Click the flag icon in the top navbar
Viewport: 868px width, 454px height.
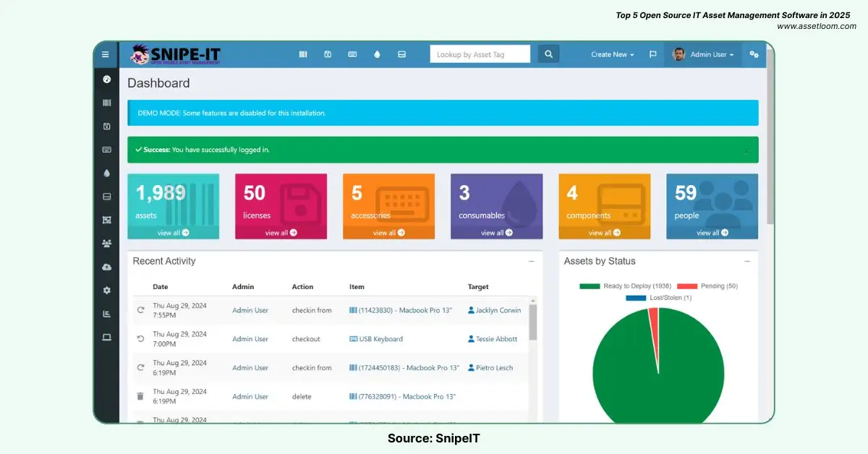pos(652,53)
